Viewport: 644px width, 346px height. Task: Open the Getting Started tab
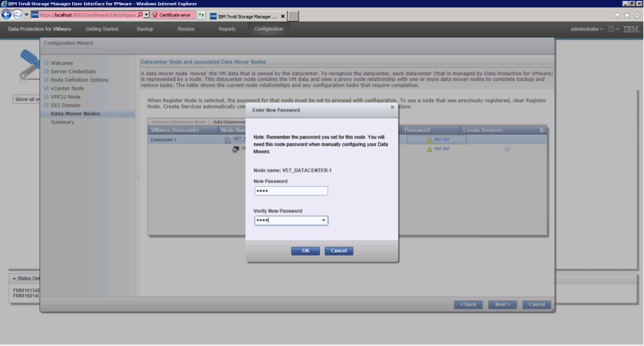point(102,29)
